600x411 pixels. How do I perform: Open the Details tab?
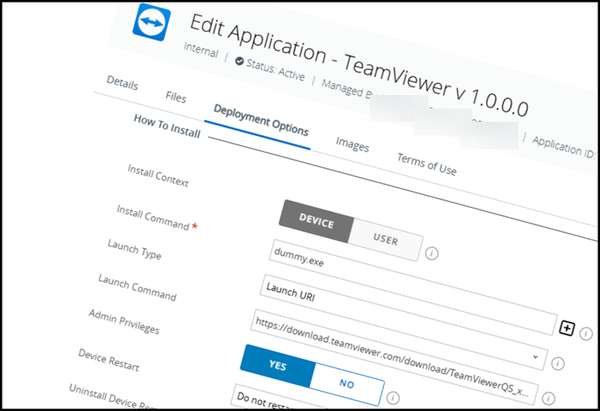122,83
